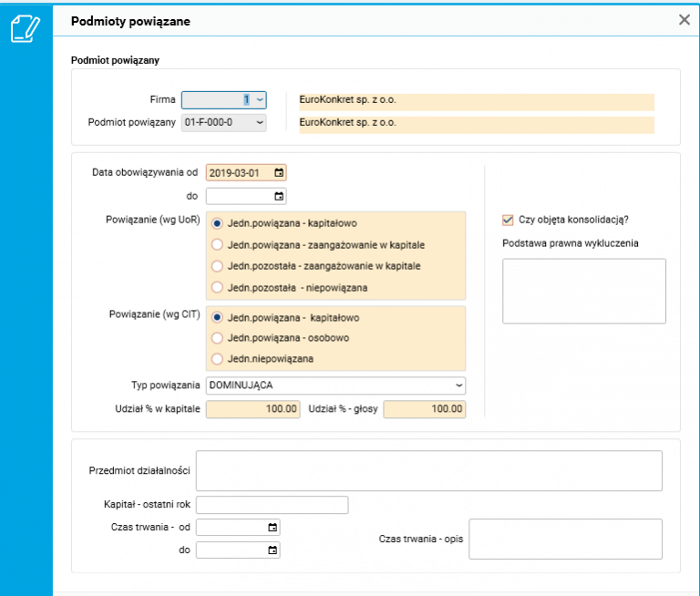Expand the Podmiot powiązany dropdown

(260, 122)
